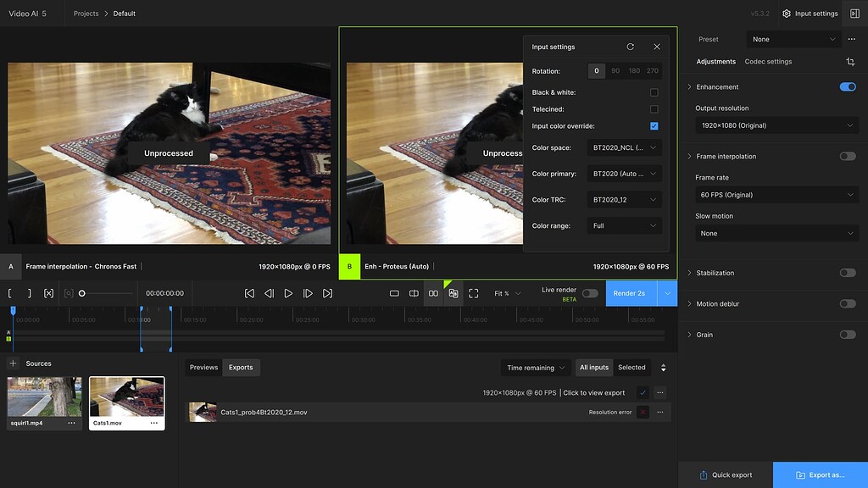Collapse the right sidebar panel
This screenshot has width=868, height=488.
point(854,14)
